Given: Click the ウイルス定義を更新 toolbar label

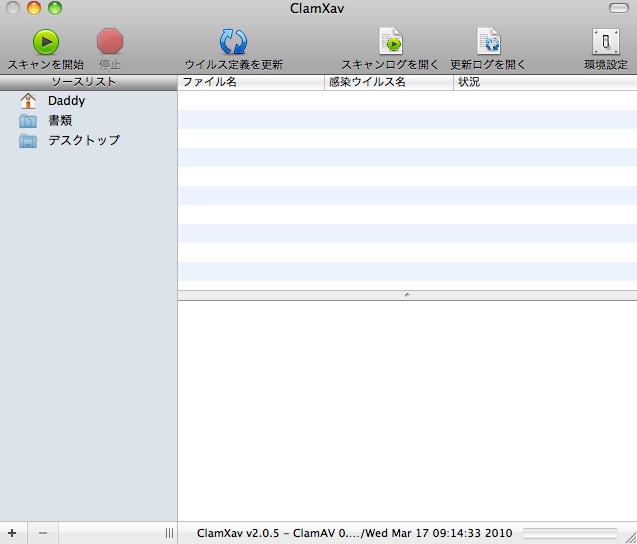Looking at the screenshot, I should 234,65.
